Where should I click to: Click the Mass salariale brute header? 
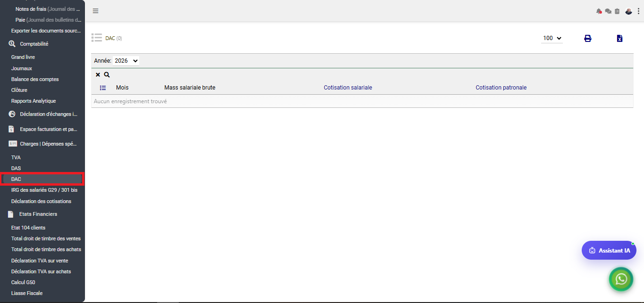tap(190, 88)
